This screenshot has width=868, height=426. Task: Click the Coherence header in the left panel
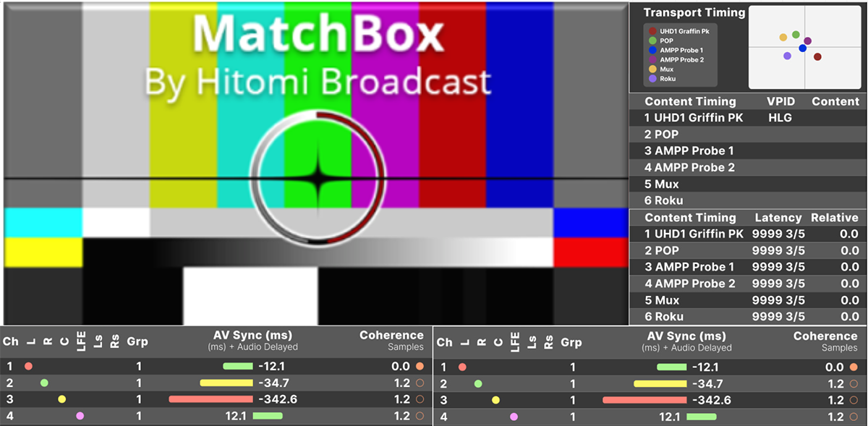[391, 336]
